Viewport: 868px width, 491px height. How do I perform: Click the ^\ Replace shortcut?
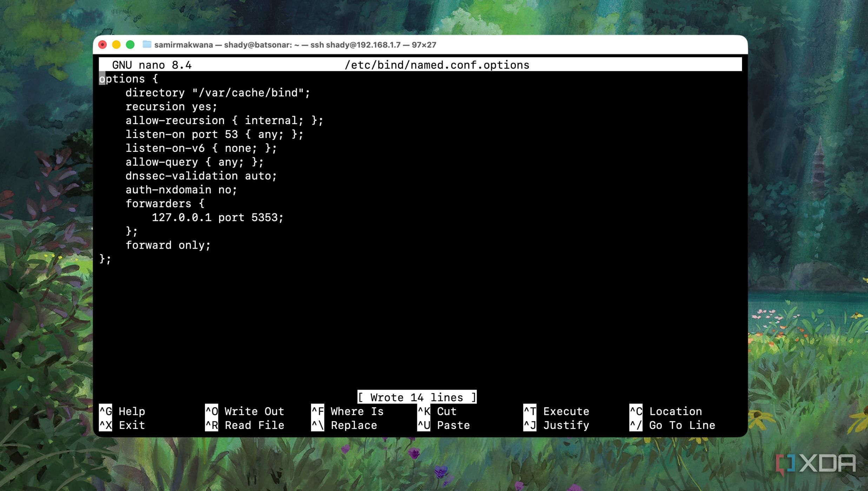click(x=344, y=425)
